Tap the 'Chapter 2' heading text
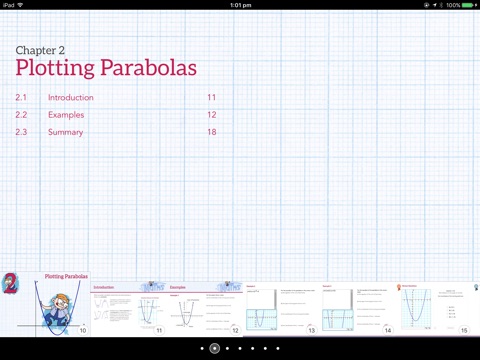This screenshot has width=480, height=360. tap(40, 50)
